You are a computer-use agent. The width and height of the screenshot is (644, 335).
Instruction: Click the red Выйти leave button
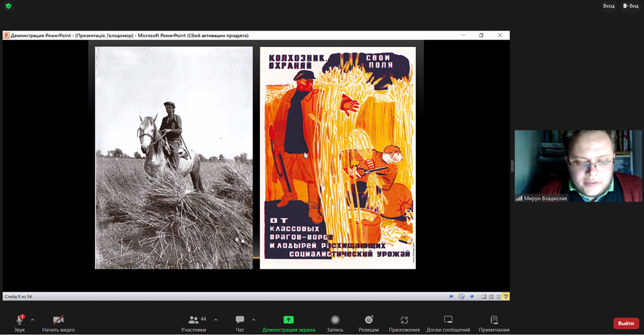point(625,324)
